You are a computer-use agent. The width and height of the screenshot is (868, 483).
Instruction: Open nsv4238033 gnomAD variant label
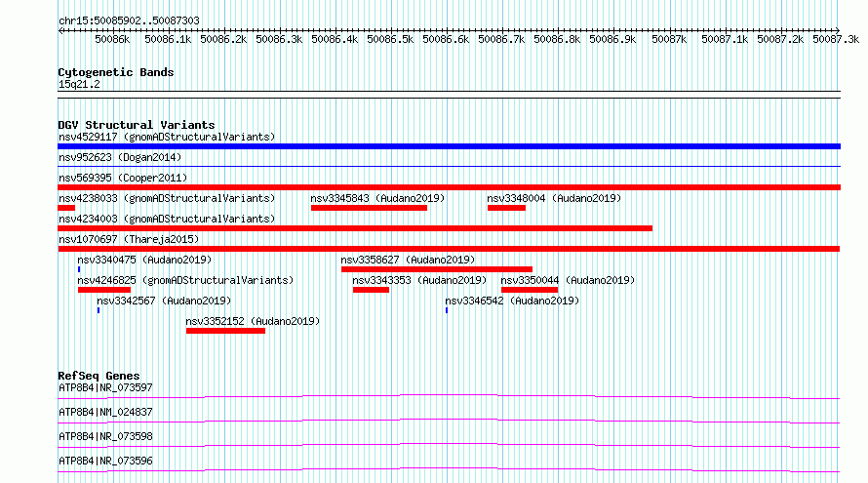coord(167,198)
